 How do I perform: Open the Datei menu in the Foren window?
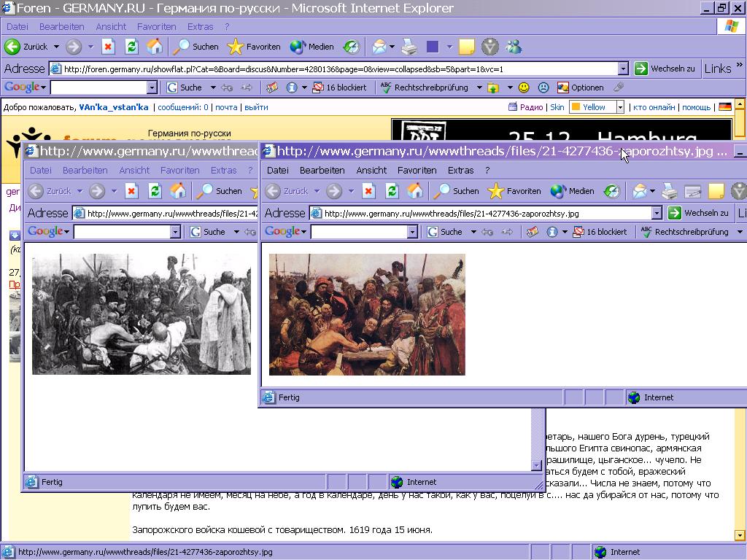coord(18,27)
